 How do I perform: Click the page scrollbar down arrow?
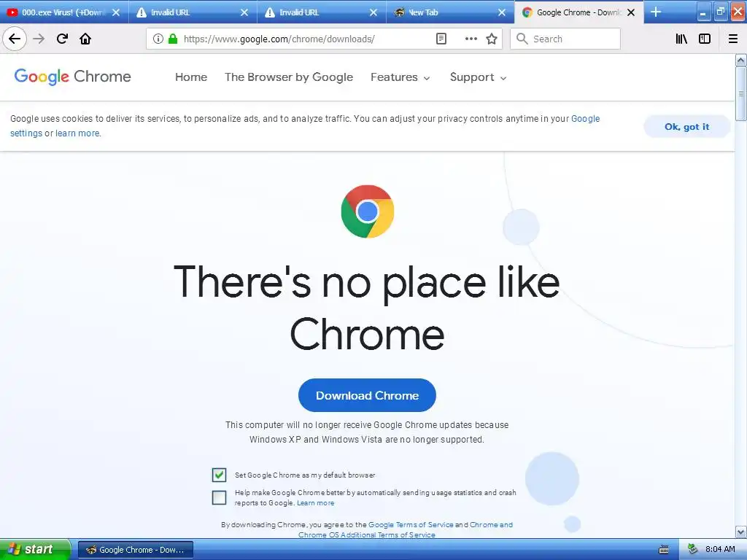click(741, 532)
